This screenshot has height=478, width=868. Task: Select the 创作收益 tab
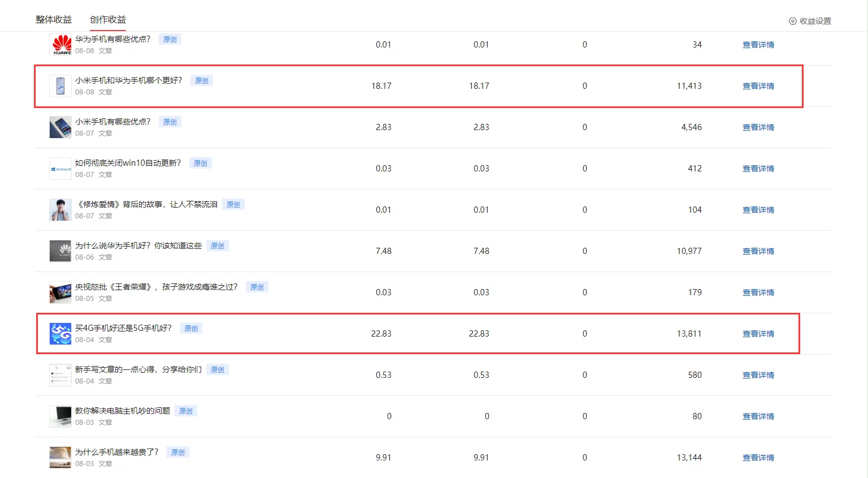(x=108, y=20)
